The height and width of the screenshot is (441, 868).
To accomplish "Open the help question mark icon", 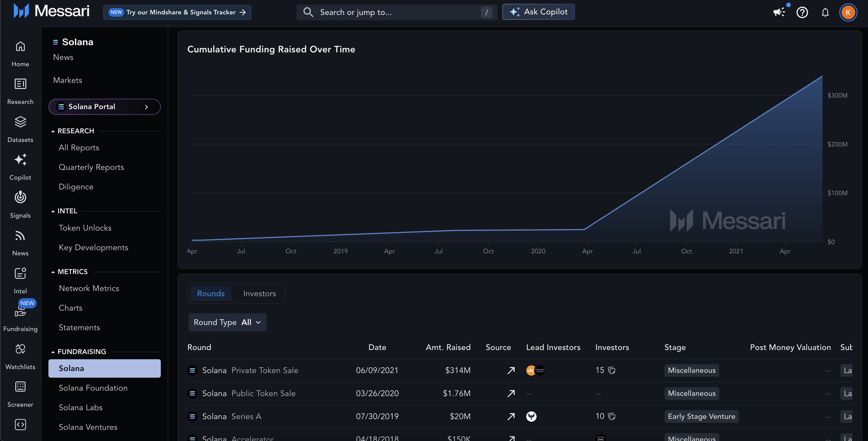I will tap(802, 12).
